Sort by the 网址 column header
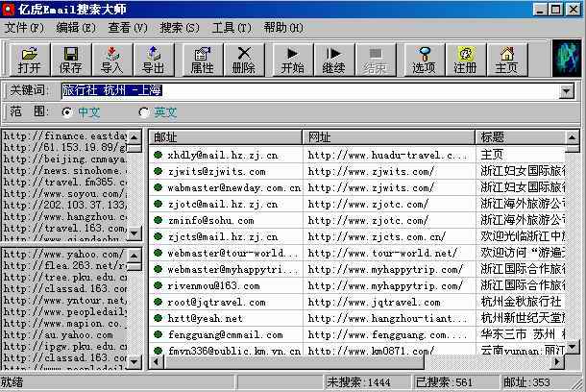 click(389, 137)
